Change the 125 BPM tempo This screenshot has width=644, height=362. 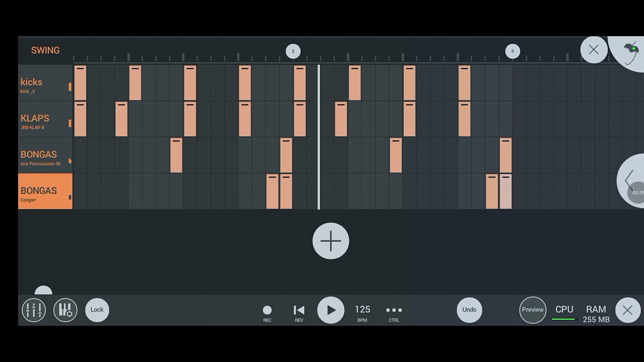[x=362, y=313]
